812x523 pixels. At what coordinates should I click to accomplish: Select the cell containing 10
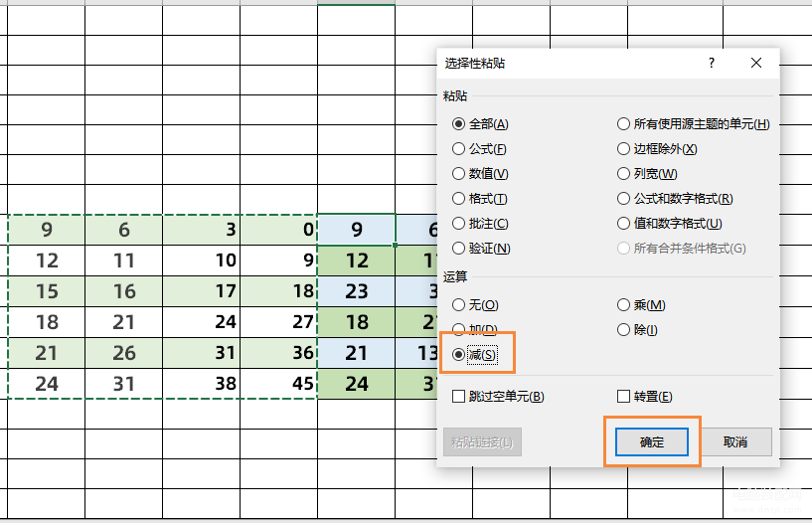[202, 261]
